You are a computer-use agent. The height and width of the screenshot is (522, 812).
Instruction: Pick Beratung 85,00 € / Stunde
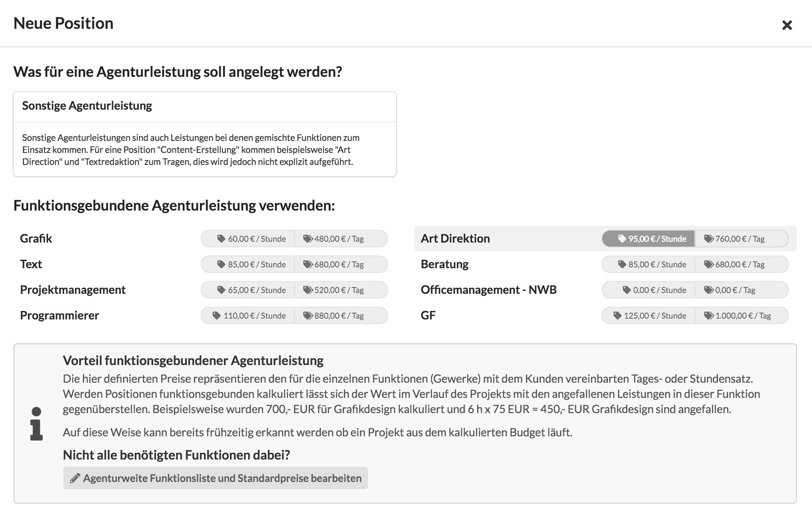tap(649, 264)
